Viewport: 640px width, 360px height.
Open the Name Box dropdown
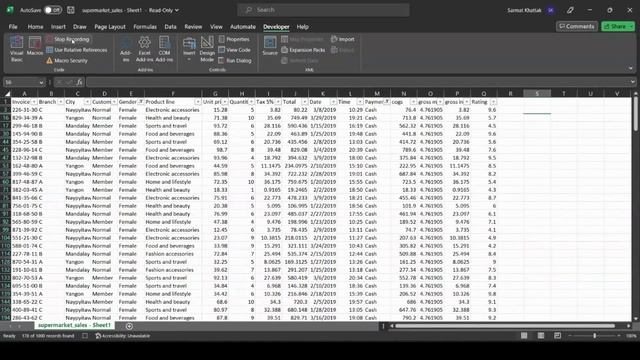click(41, 82)
